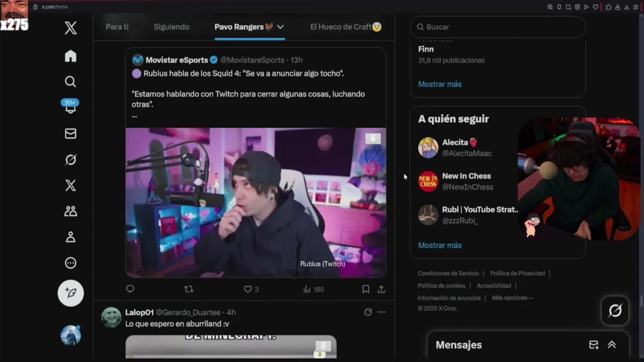Click Mostrar más under trends
This screenshot has width=644, height=362.
point(440,84)
